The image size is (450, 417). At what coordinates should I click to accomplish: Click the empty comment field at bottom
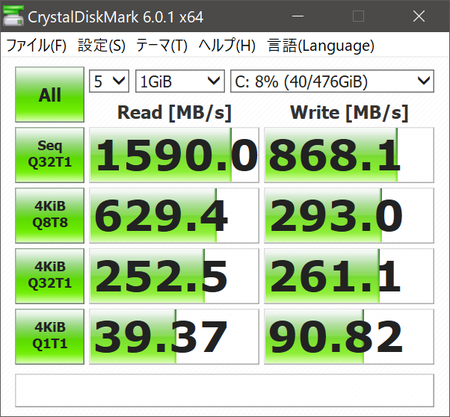[224, 390]
